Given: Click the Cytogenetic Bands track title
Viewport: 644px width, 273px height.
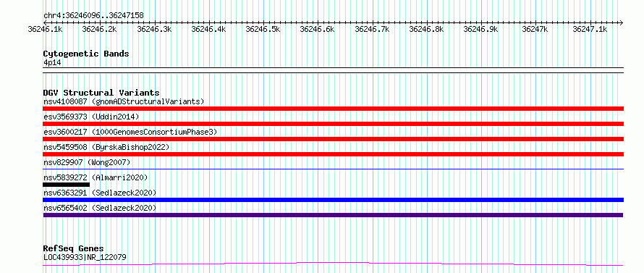Looking at the screenshot, I should (x=86, y=54).
